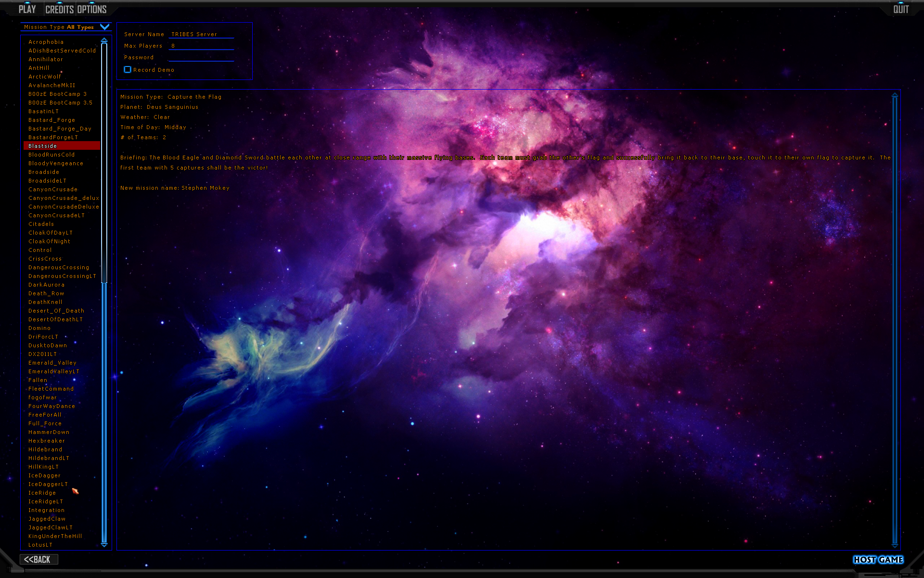Enable the Record Demo checkbox

128,70
